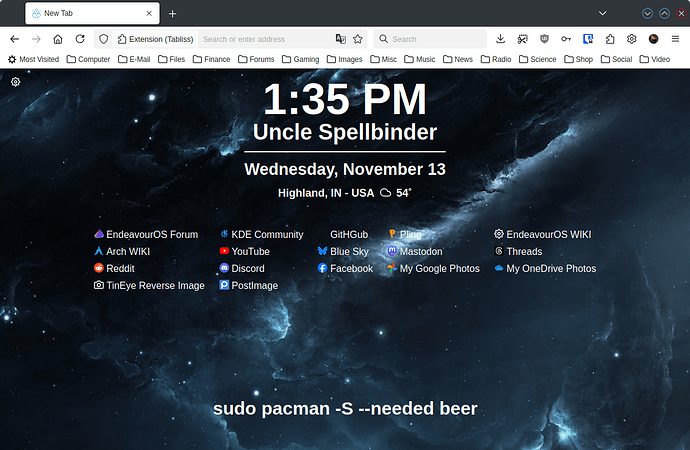Screen dimensions: 690x450
Task: Open Tabliss settings gear on page
Action: (x=15, y=82)
